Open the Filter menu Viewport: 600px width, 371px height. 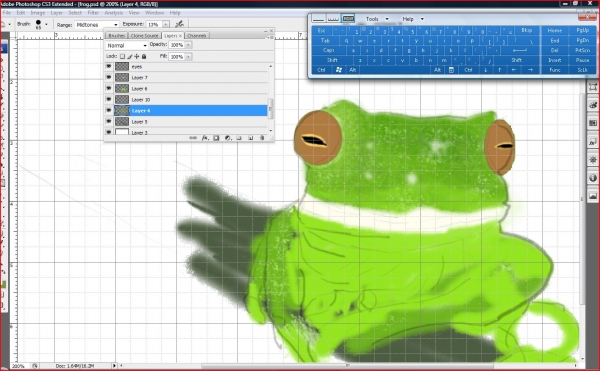pyautogui.click(x=93, y=13)
